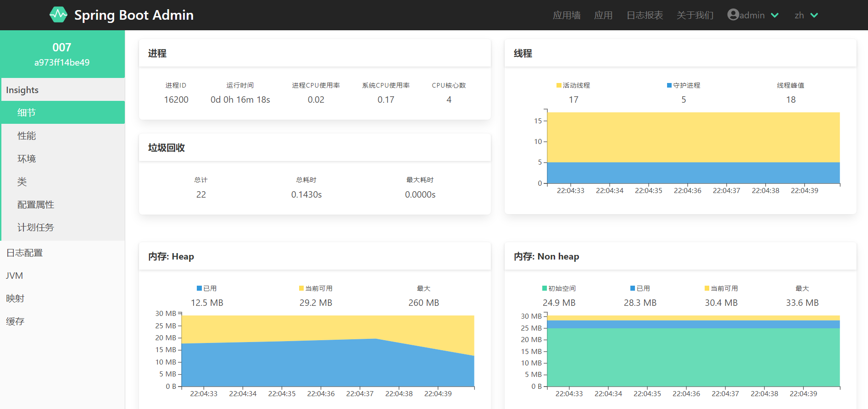Screen dimensions: 868x409
Task: Open the 日志配置 sidebar section
Action: 62,253
